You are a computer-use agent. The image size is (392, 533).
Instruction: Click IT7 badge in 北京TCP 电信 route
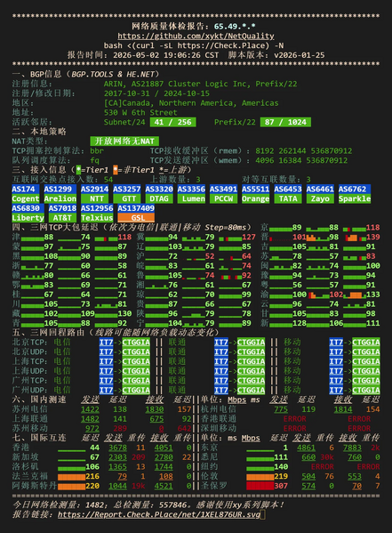click(x=106, y=343)
